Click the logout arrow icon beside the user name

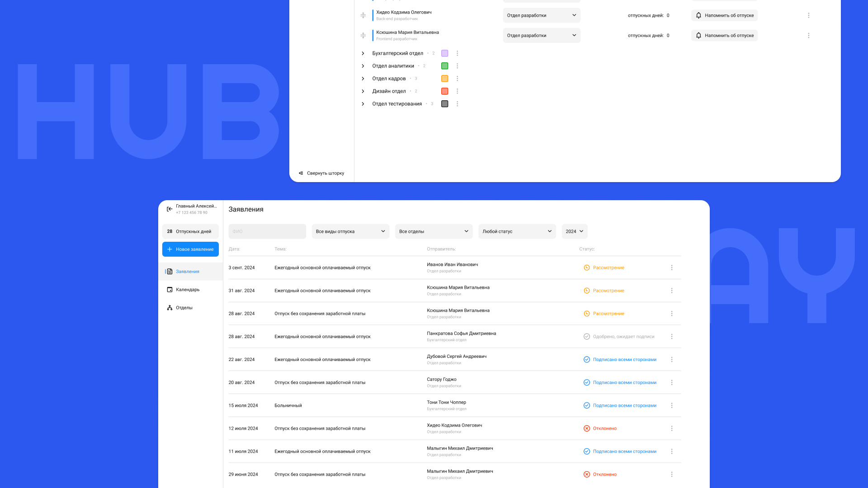[170, 209]
